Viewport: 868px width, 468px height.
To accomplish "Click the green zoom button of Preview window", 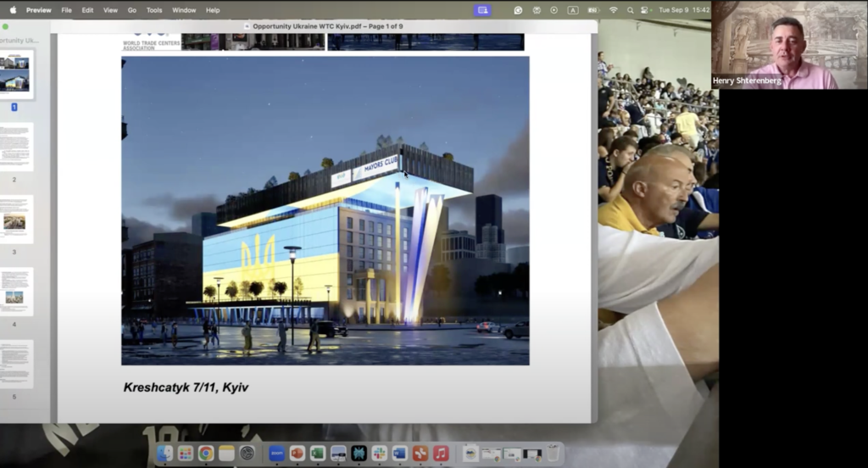I will 6,26.
